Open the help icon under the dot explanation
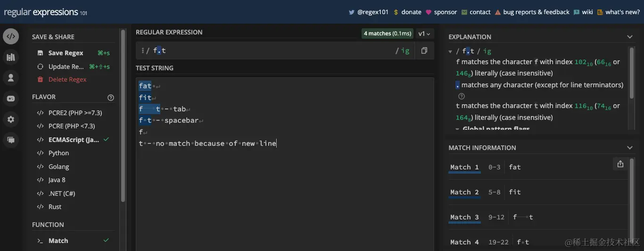This screenshot has width=644, height=251. coord(462,96)
